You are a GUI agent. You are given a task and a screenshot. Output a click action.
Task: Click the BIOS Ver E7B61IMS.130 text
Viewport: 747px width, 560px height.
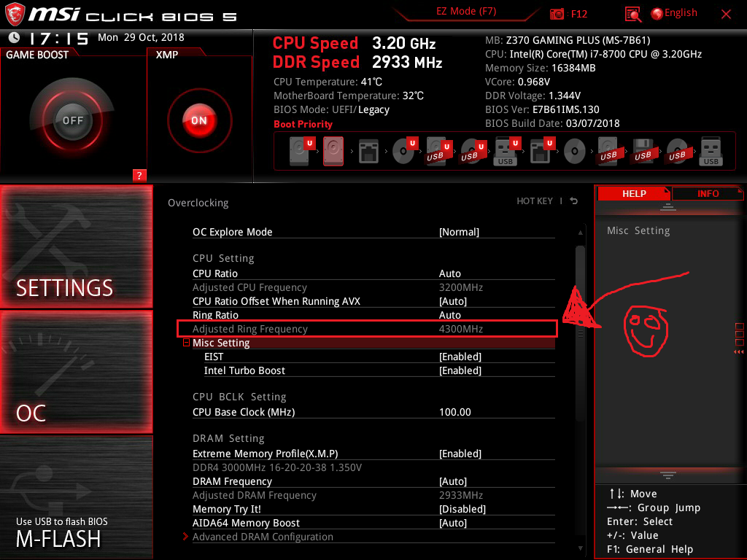click(542, 109)
